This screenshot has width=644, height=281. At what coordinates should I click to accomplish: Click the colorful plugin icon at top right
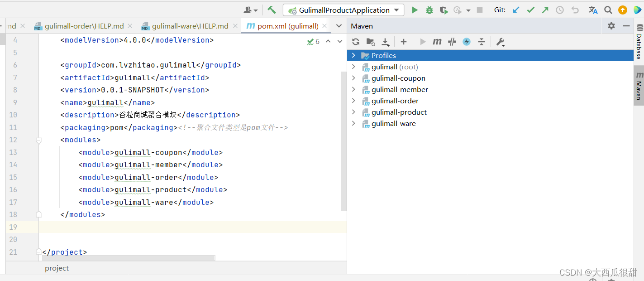[x=637, y=10]
